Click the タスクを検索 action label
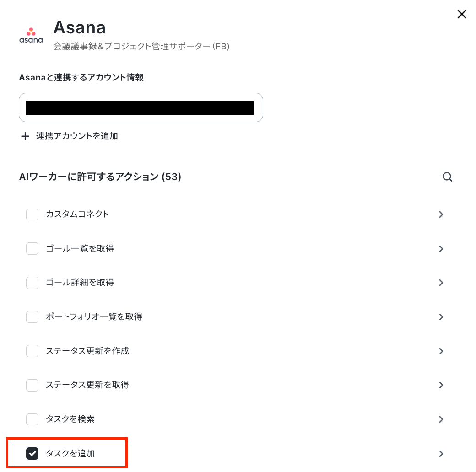The image size is (476, 472). tap(70, 419)
